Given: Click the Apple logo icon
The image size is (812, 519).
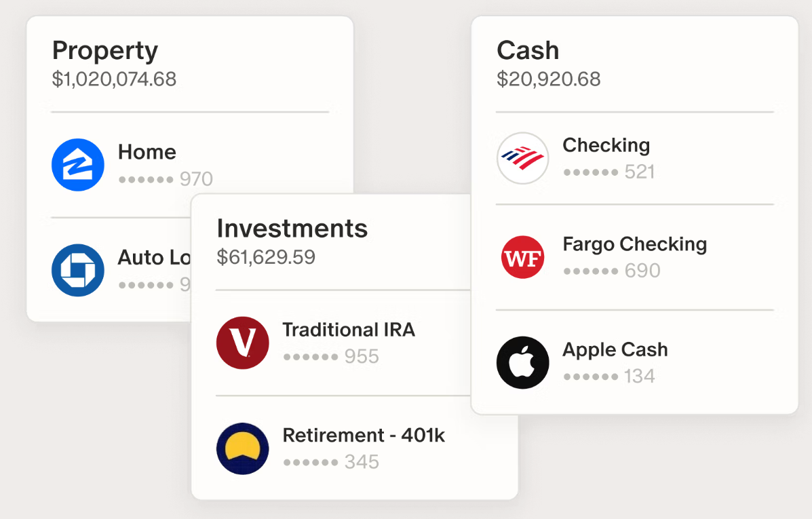Looking at the screenshot, I should coord(522,362).
